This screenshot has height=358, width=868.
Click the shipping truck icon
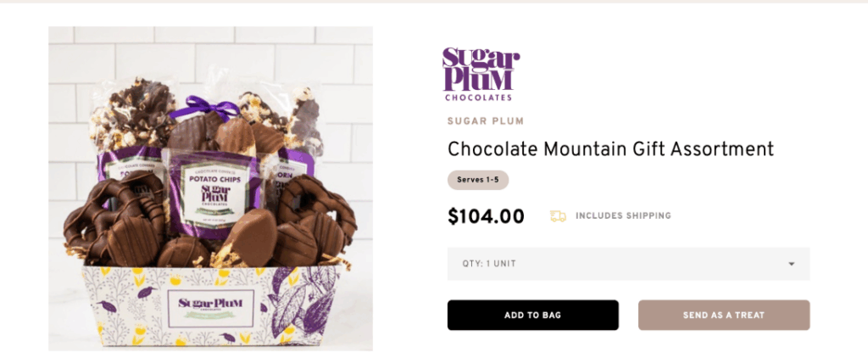558,216
